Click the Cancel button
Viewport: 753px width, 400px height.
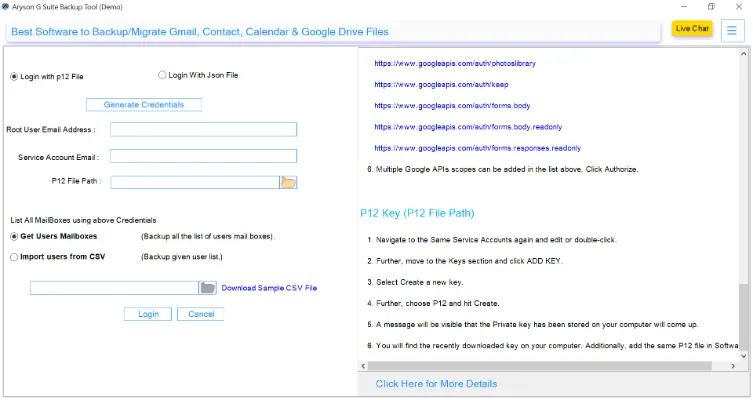(201, 314)
